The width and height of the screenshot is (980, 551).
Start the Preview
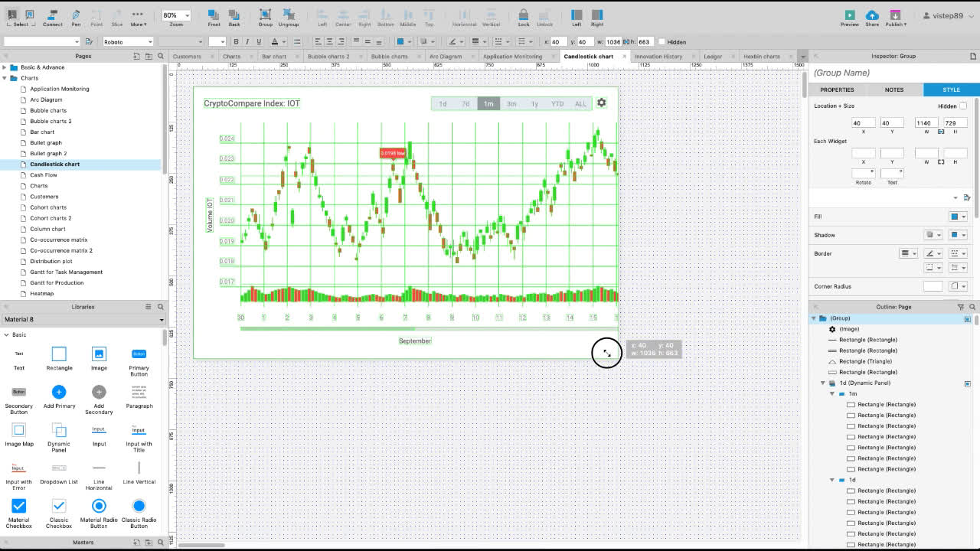[x=850, y=18]
